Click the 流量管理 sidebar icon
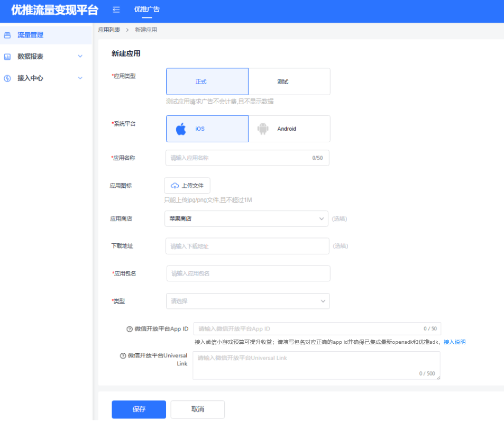 [7, 35]
